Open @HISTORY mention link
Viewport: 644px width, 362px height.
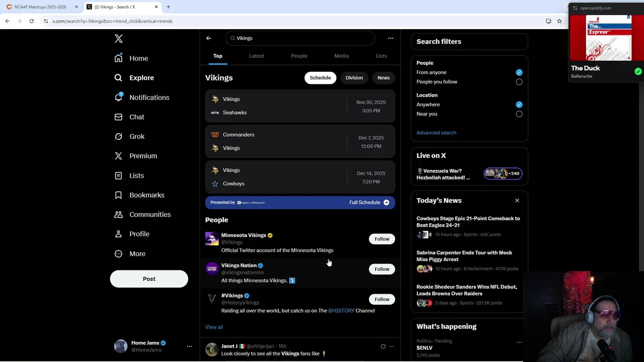point(341,311)
